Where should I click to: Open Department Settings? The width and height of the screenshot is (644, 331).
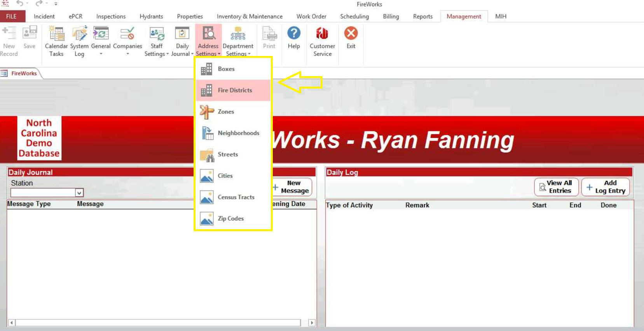coord(238,41)
